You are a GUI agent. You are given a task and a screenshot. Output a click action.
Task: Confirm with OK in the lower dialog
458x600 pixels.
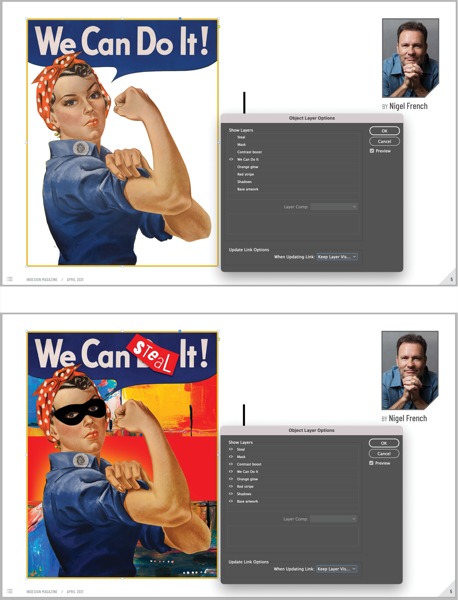[x=384, y=443]
